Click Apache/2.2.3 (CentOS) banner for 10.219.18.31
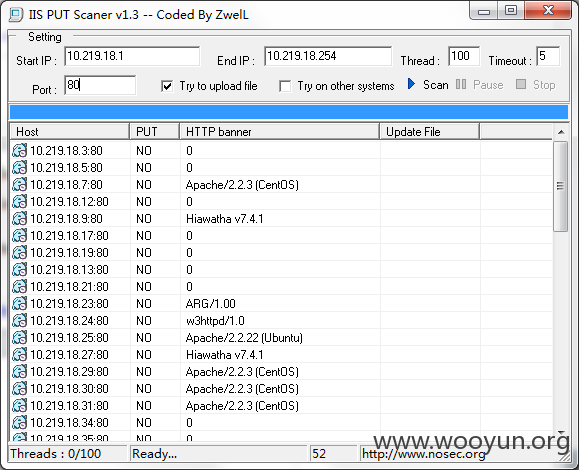The height and width of the screenshot is (470, 579). pyautogui.click(x=242, y=405)
